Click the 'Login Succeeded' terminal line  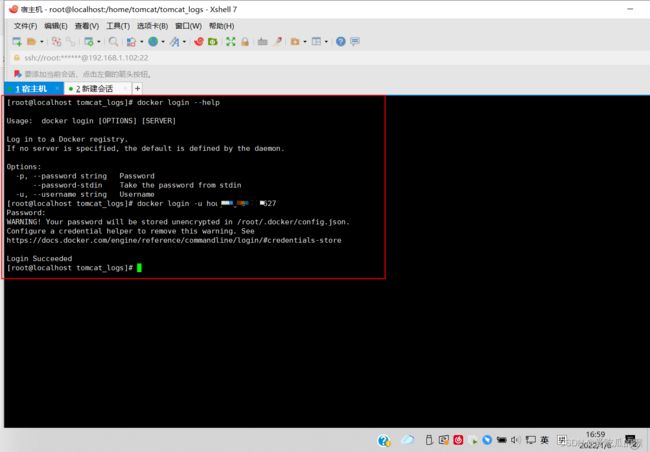(x=39, y=258)
